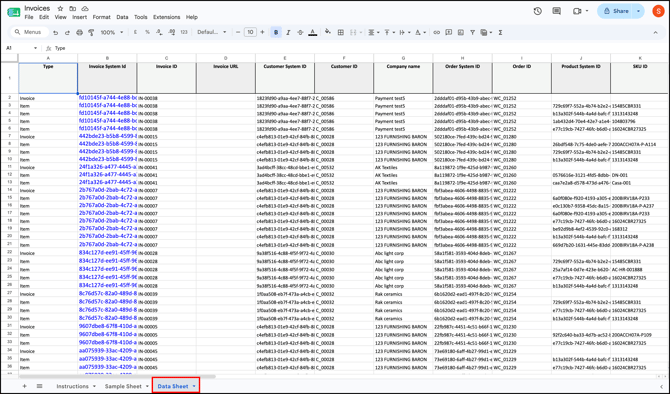Image resolution: width=670 pixels, height=394 pixels.
Task: Open the Share options dropdown arrow
Action: coord(639,11)
